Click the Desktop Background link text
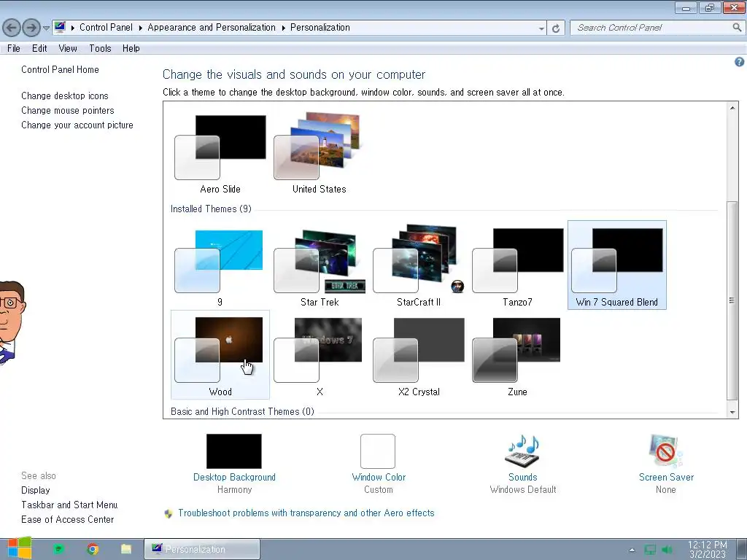This screenshot has width=747, height=560. click(234, 477)
